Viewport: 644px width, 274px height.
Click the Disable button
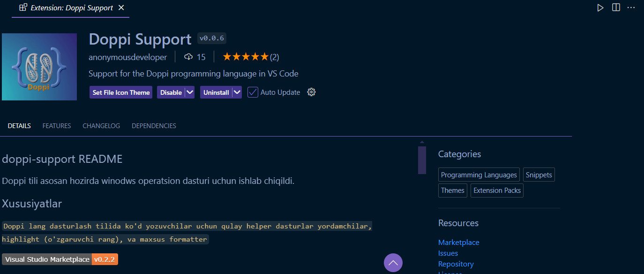[171, 92]
